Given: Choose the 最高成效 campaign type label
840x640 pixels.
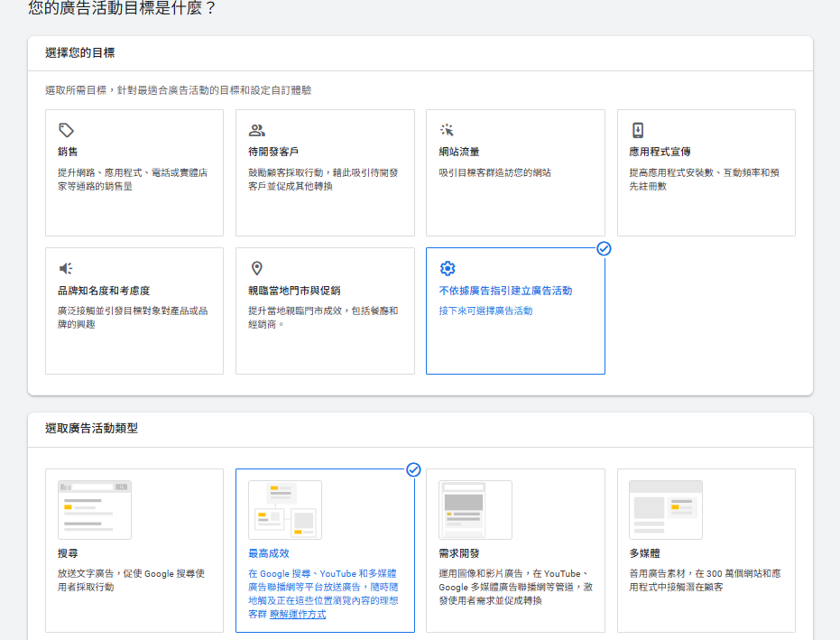Looking at the screenshot, I should [268, 553].
